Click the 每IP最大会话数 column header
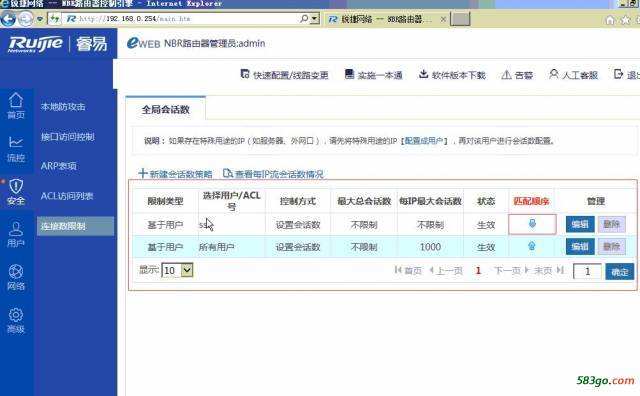This screenshot has height=396, width=640. [430, 201]
